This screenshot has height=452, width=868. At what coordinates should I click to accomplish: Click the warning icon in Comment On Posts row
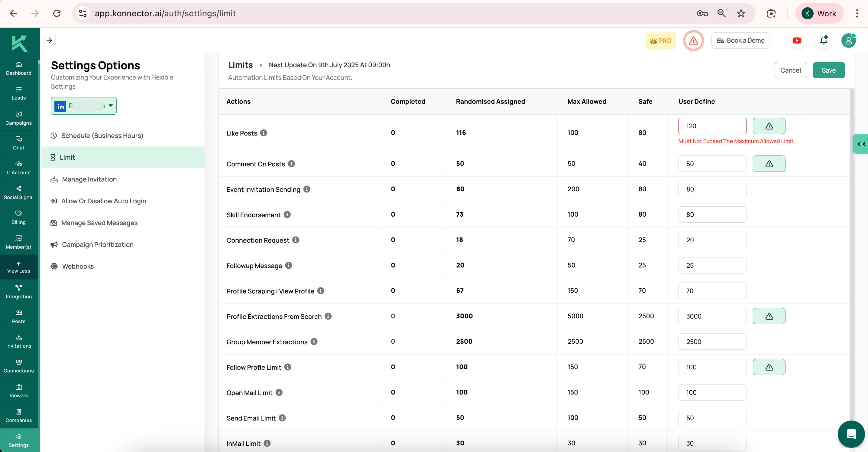pyautogui.click(x=769, y=164)
